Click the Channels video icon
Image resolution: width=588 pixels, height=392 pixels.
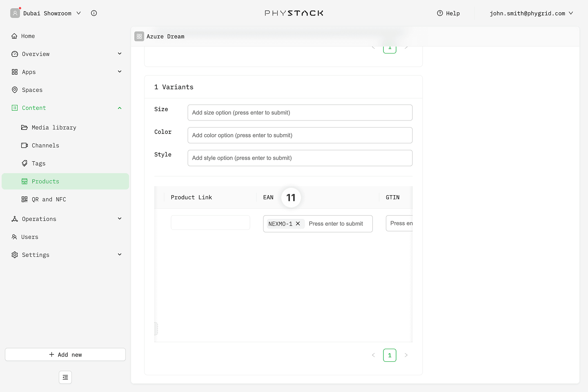coord(24,145)
